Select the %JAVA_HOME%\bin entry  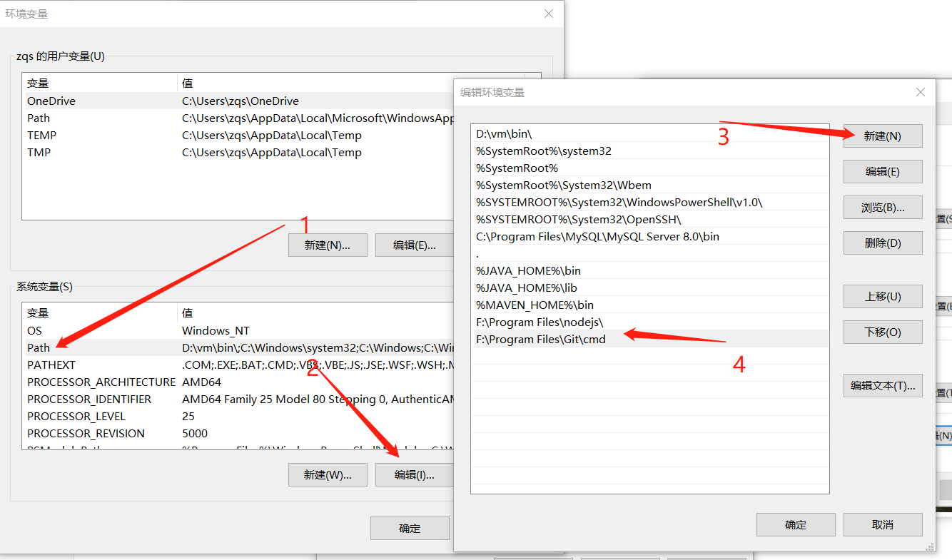click(650, 270)
